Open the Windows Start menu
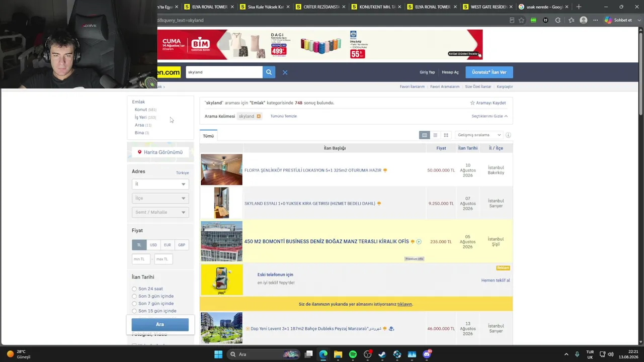The height and width of the screenshot is (362, 644). [x=218, y=354]
